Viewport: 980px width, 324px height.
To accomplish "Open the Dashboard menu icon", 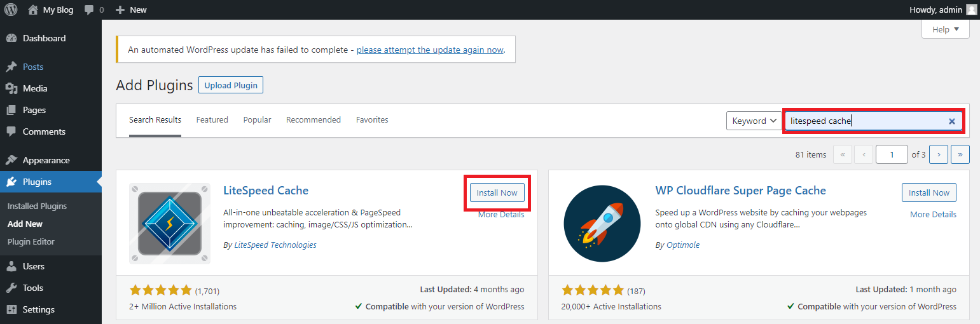I will [11, 38].
